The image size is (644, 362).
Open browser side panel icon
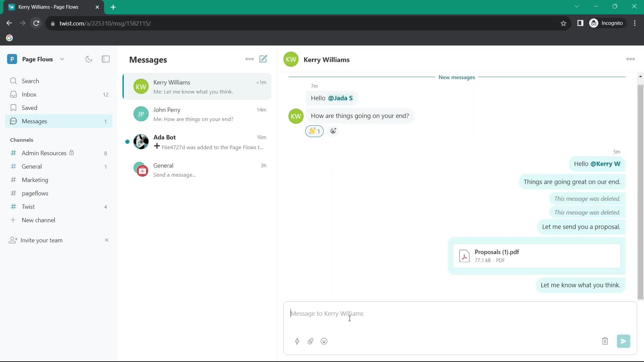pyautogui.click(x=580, y=23)
